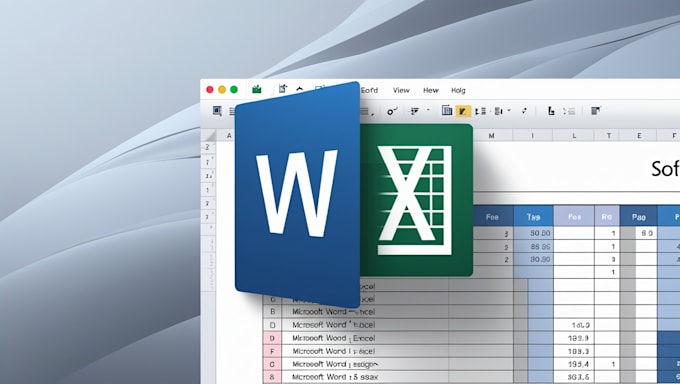Click the greyed indent list toolbar icon
680x384 pixels.
click(x=569, y=112)
